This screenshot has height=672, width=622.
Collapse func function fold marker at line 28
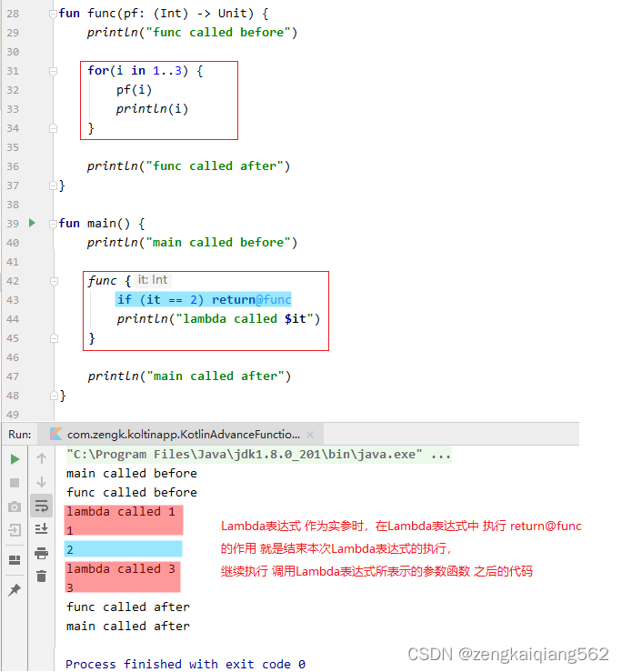(x=53, y=15)
